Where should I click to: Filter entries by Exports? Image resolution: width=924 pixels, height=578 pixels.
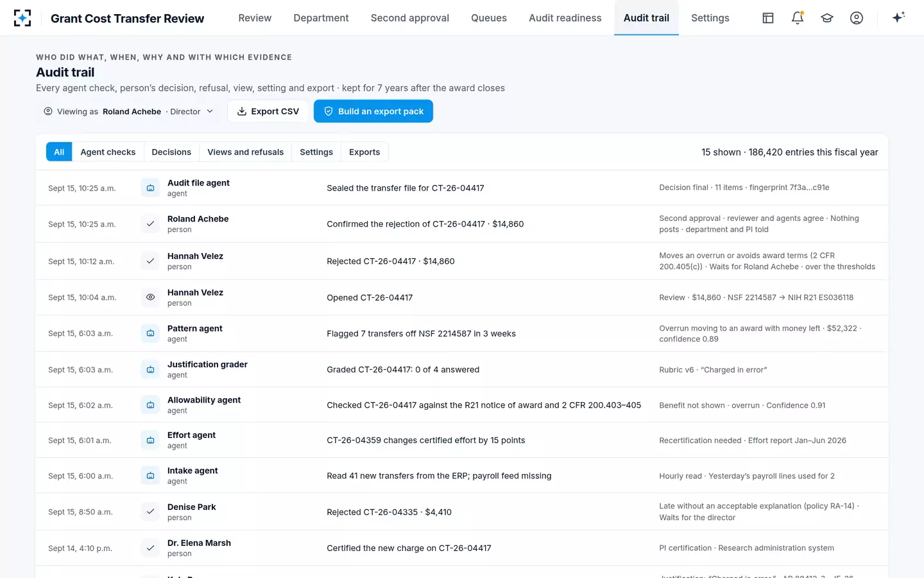pos(364,152)
